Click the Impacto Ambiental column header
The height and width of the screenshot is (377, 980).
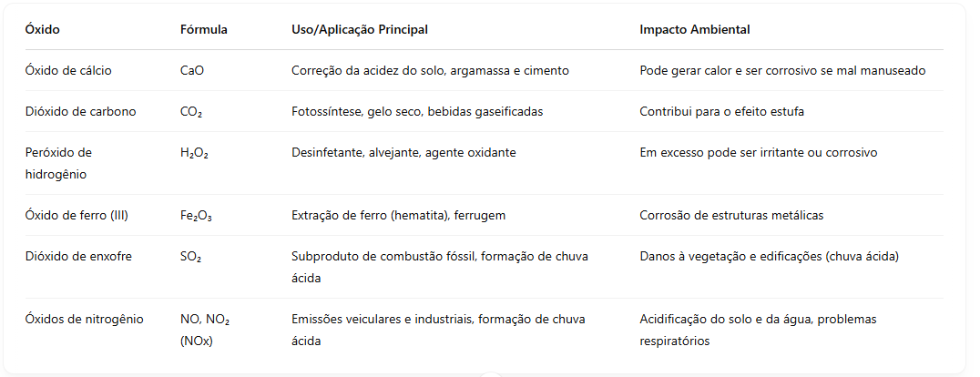pos(694,29)
